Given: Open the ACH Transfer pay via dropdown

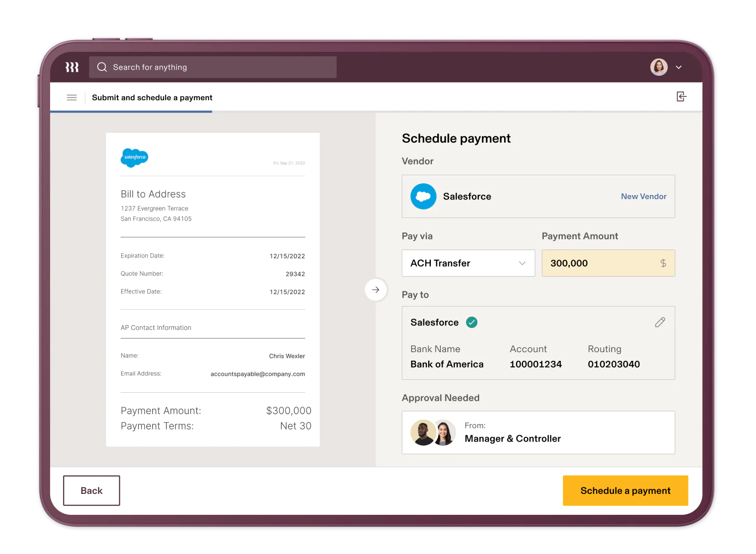Looking at the screenshot, I should (x=468, y=263).
